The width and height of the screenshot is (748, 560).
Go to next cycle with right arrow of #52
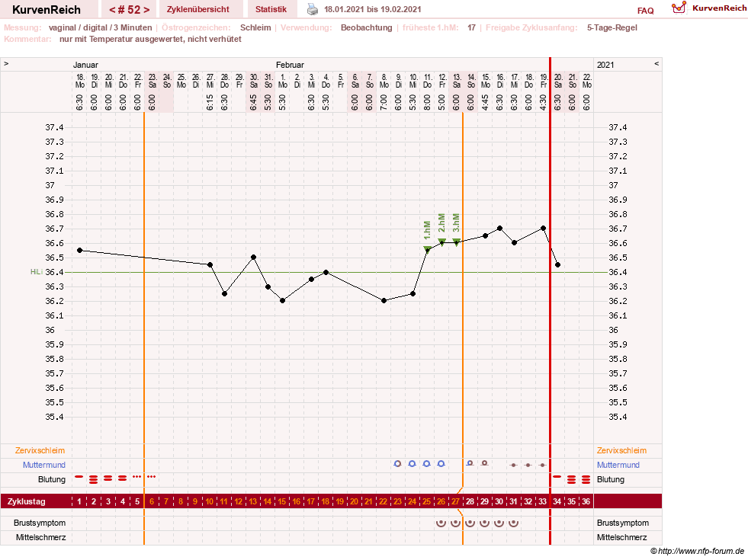pos(146,10)
